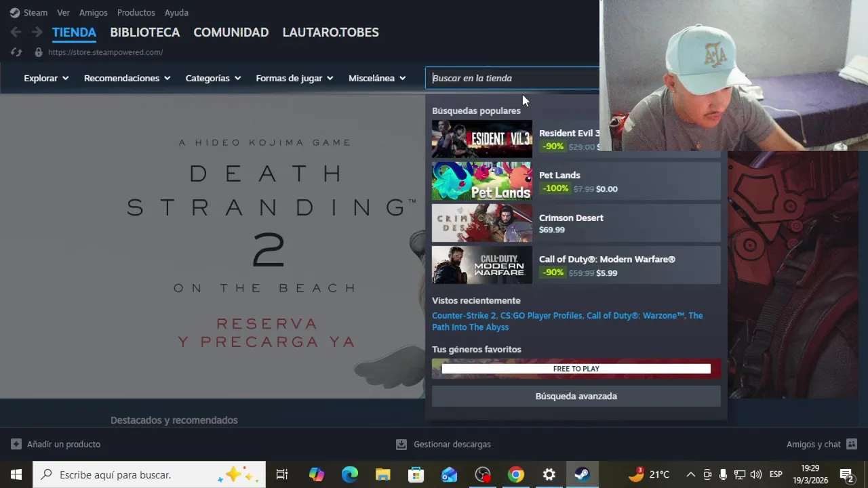
Task: Select Call of Duty®: Modern Warfare® title
Action: point(607,259)
